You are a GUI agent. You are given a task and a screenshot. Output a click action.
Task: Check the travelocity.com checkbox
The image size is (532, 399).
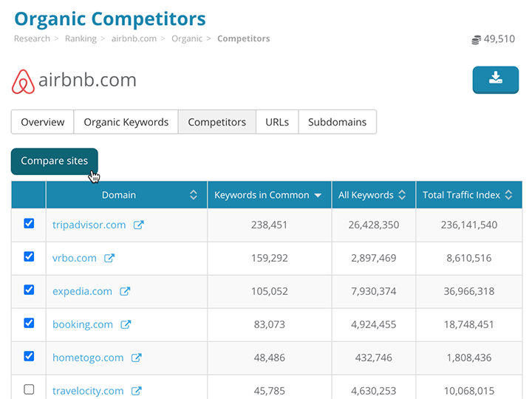coord(29,389)
